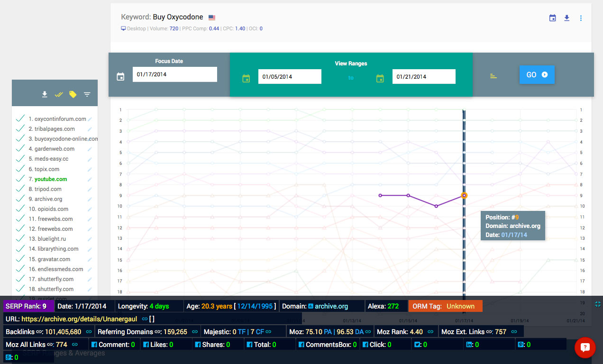The width and height of the screenshot is (603, 364).
Task: Download keyword data from the header toolbar
Action: coord(566,18)
